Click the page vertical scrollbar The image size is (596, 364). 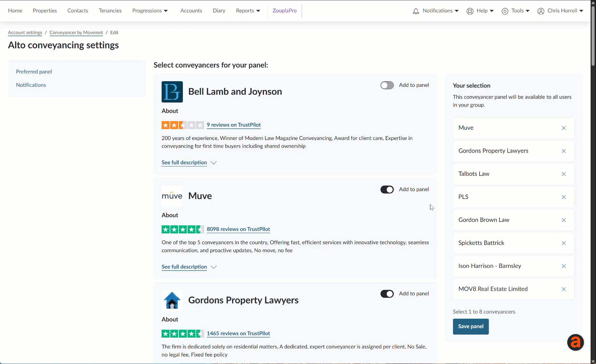coord(593,36)
